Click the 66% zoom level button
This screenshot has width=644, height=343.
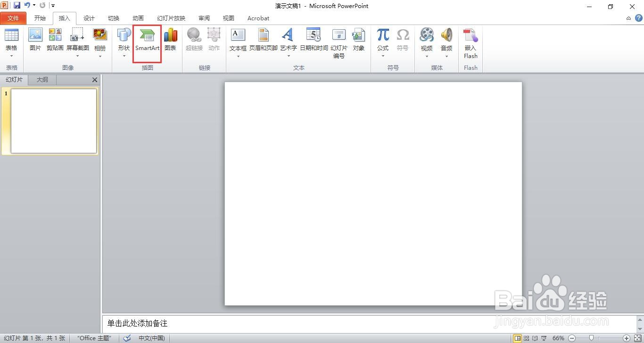pos(558,338)
